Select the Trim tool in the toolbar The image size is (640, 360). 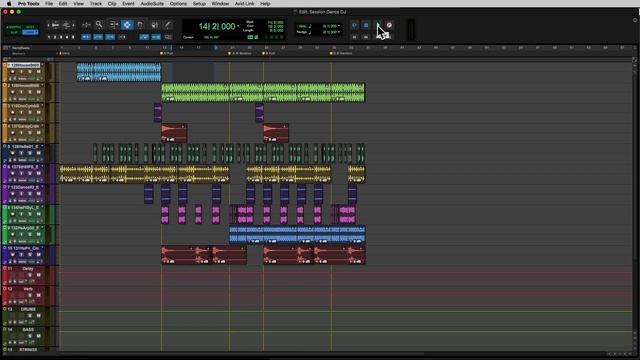[114, 25]
